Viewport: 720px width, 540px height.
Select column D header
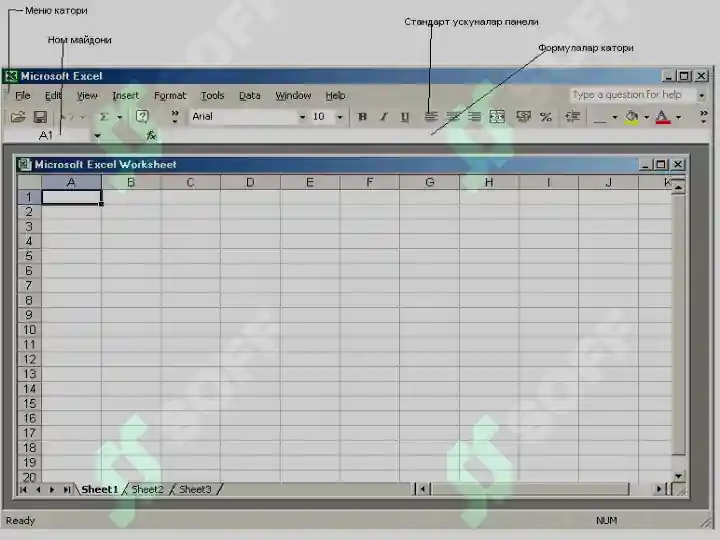tap(250, 182)
